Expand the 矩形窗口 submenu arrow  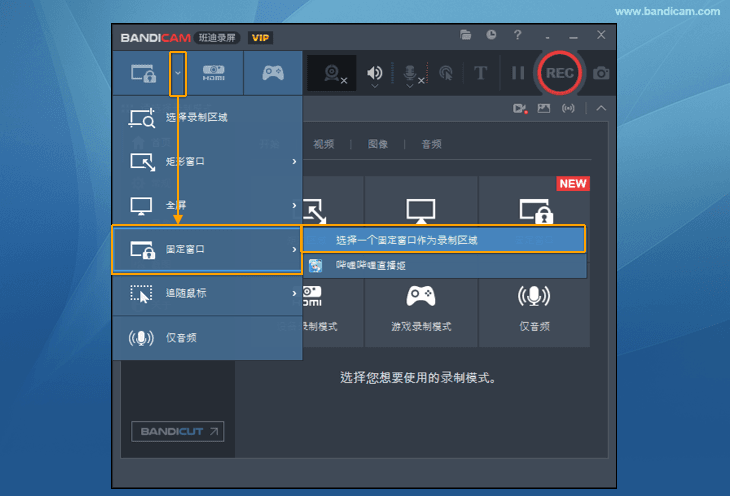tap(294, 162)
